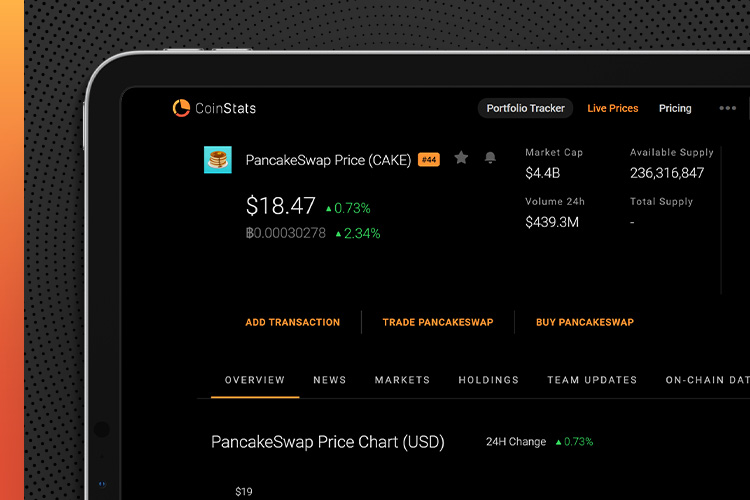Click the #44 rank badge

(429, 160)
